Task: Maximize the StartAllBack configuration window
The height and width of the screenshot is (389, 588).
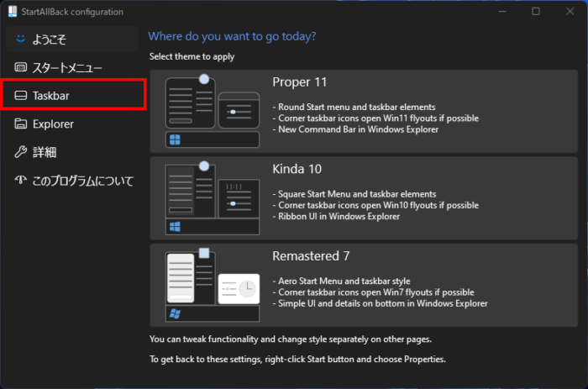Action: click(x=536, y=12)
